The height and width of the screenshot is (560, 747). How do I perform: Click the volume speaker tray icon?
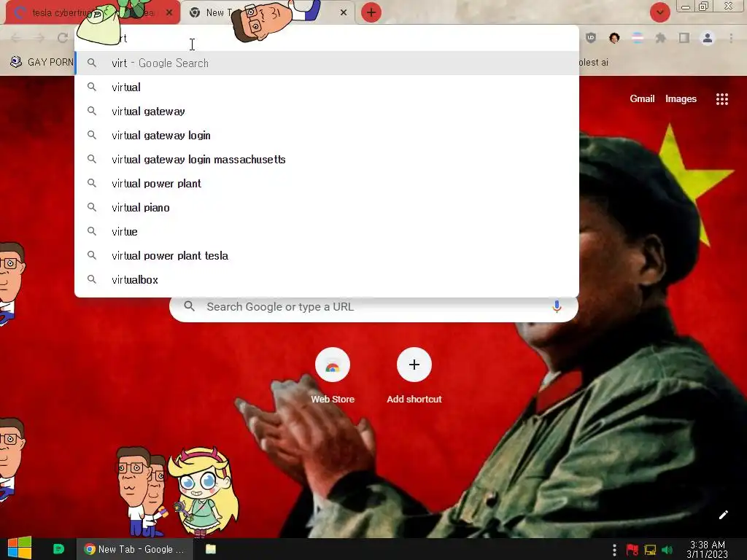(x=667, y=550)
